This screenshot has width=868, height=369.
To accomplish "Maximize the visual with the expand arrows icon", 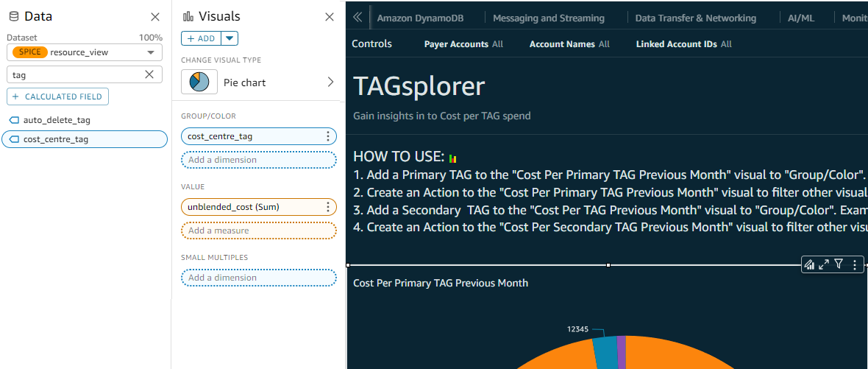I will tap(824, 264).
